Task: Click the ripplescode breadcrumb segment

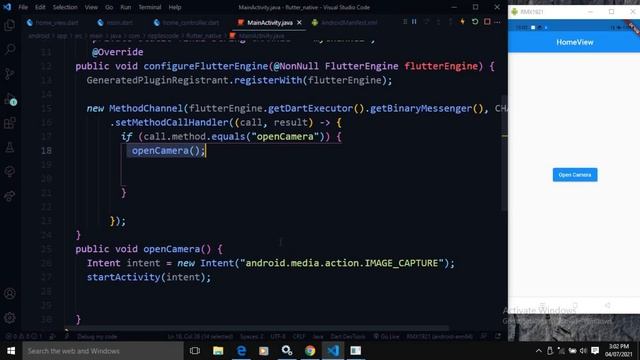Action: pos(163,36)
